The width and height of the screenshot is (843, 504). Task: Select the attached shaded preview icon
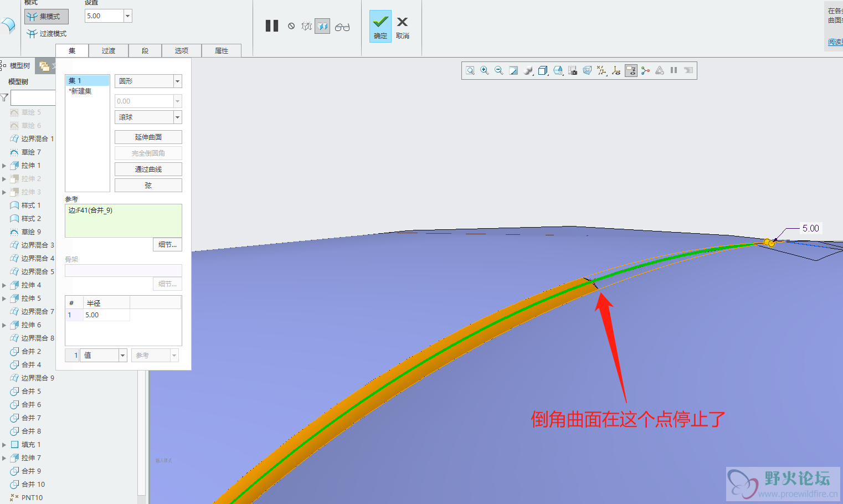(322, 26)
